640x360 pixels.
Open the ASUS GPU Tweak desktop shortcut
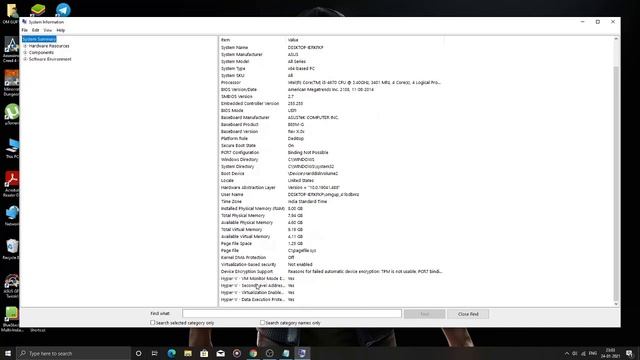point(11,285)
